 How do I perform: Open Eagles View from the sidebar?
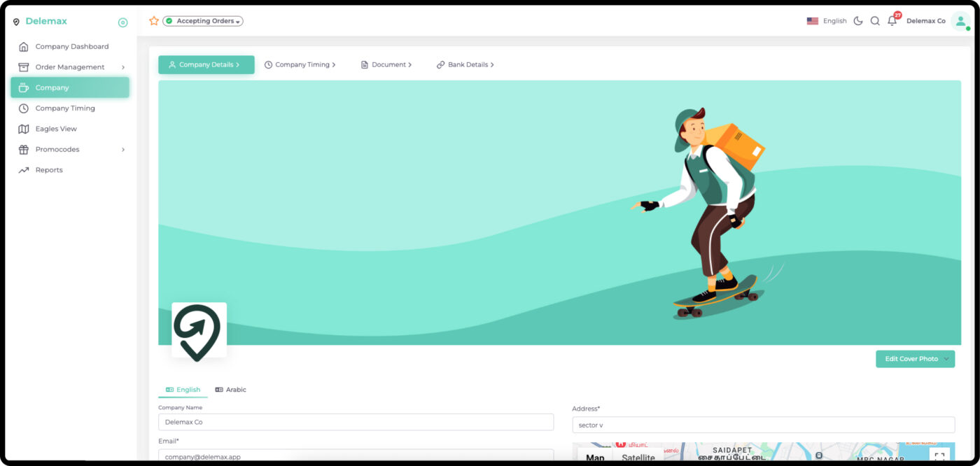56,129
